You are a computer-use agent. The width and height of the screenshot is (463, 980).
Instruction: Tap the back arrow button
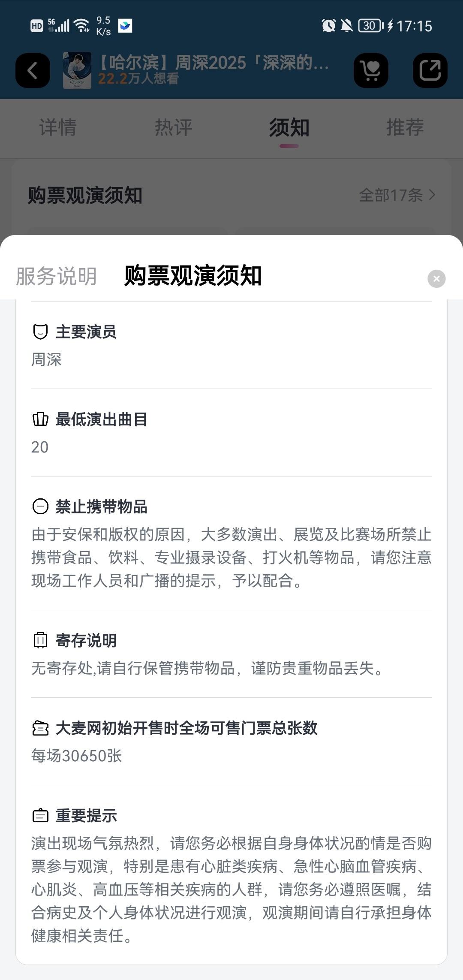pyautogui.click(x=33, y=70)
